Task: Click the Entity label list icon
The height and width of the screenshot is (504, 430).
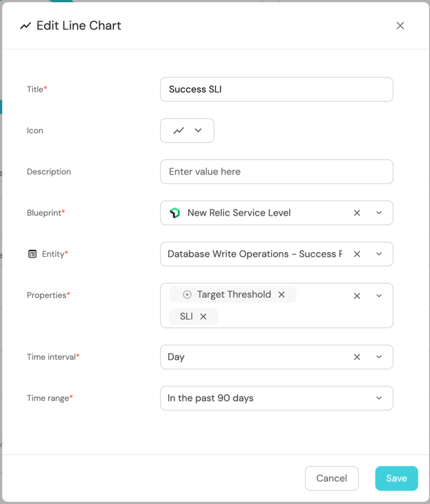Action: [32, 254]
